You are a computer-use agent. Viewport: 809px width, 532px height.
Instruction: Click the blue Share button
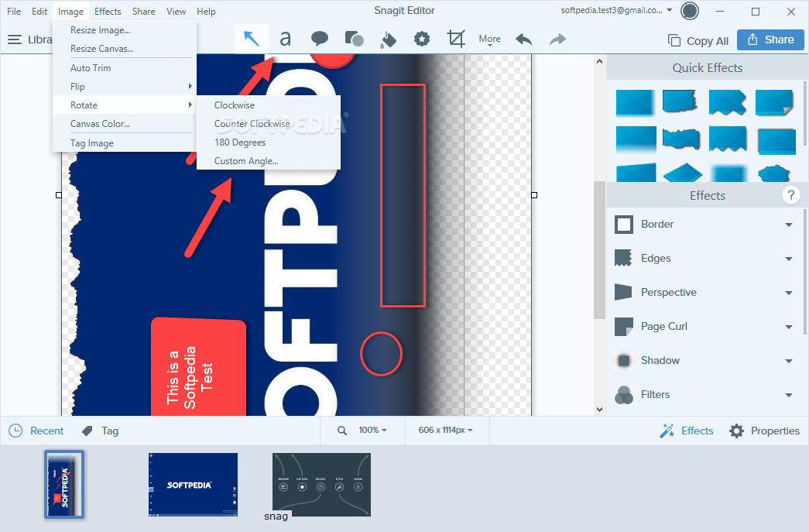770,39
